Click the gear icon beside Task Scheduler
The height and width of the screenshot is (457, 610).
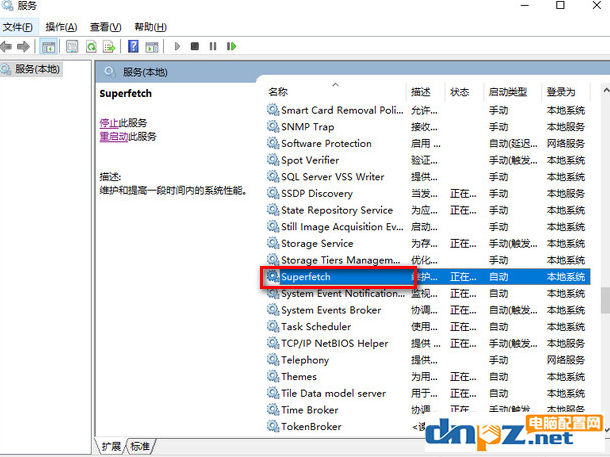(273, 327)
